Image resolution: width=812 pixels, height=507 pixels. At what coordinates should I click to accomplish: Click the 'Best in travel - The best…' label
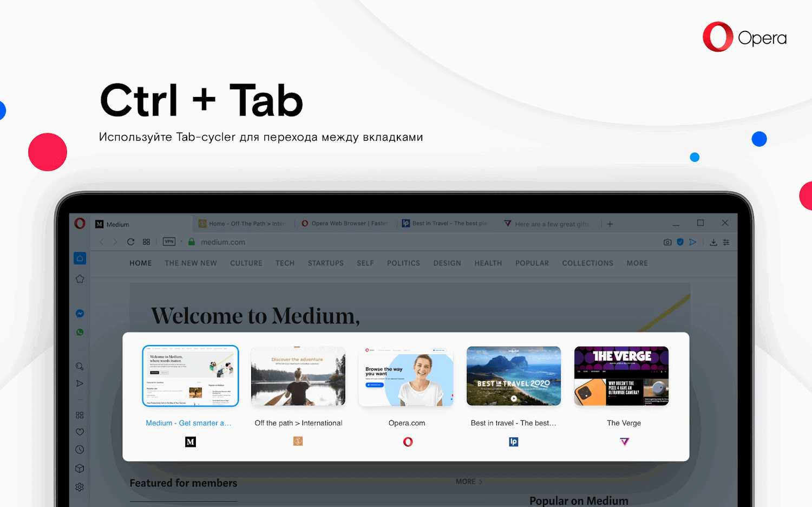click(x=514, y=423)
